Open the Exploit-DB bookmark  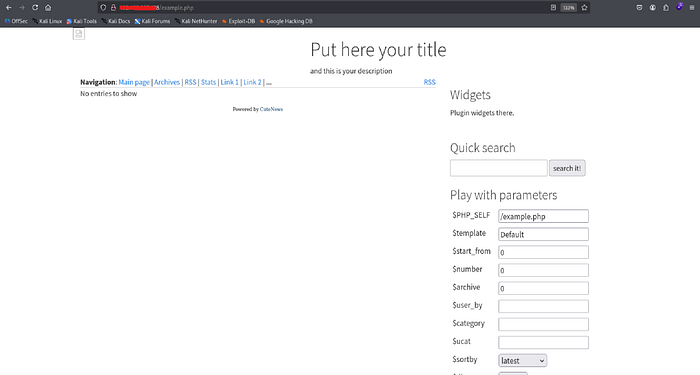[x=238, y=21]
